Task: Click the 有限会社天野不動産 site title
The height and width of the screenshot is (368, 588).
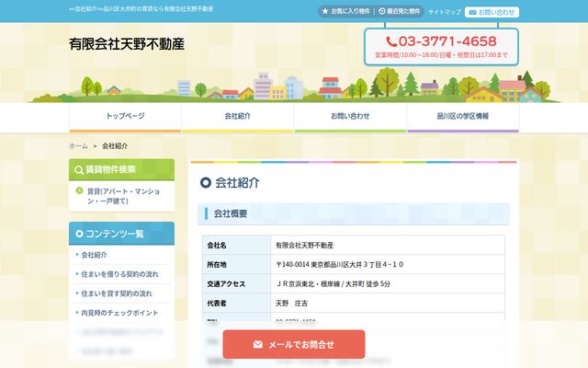Action: point(127,44)
